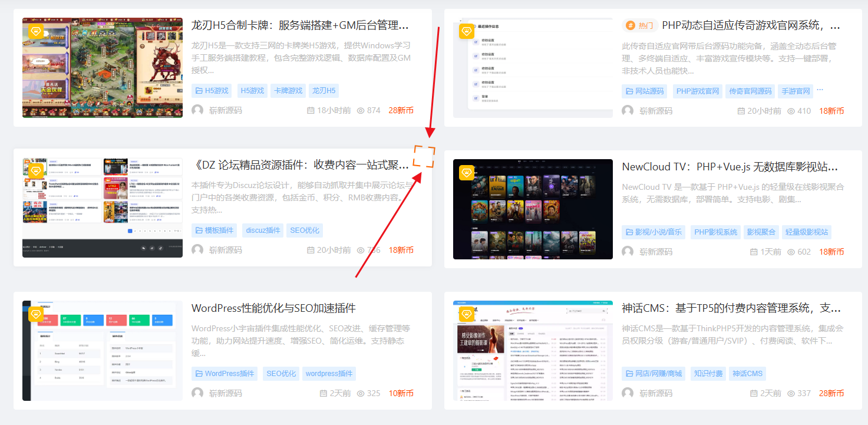The width and height of the screenshot is (868, 425).
Task: Open the 影视/小说/音乐 category tag
Action: click(x=654, y=232)
